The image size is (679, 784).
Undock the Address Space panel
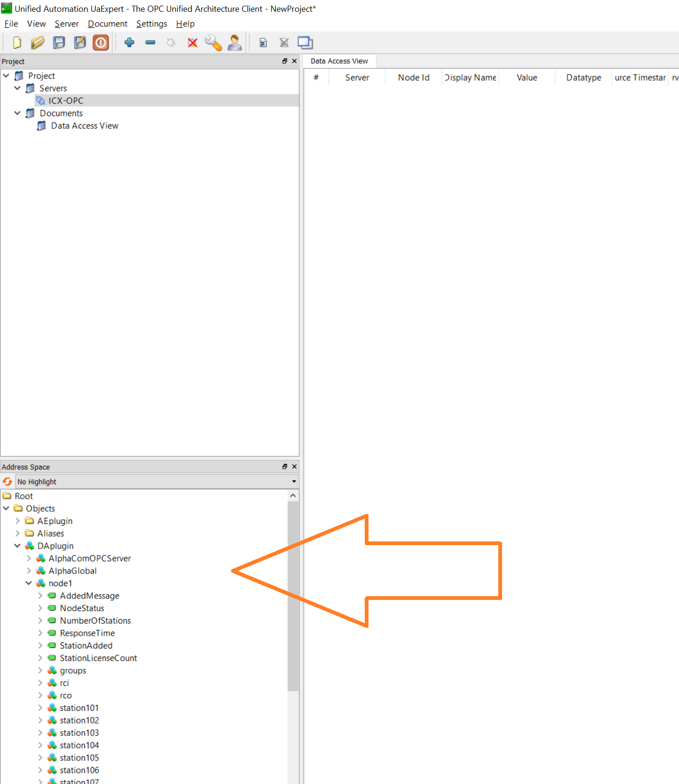coord(285,467)
